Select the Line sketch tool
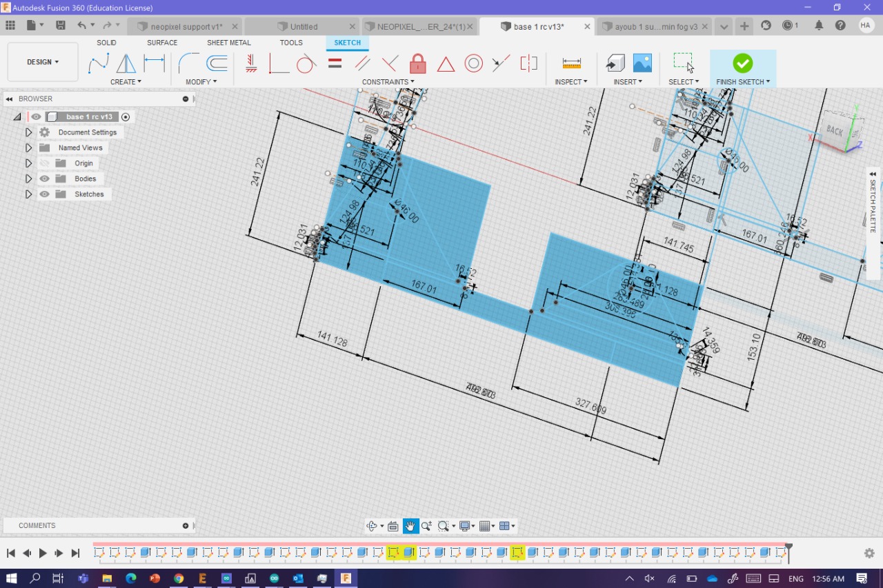Viewport: 883px width, 588px height. pos(99,63)
